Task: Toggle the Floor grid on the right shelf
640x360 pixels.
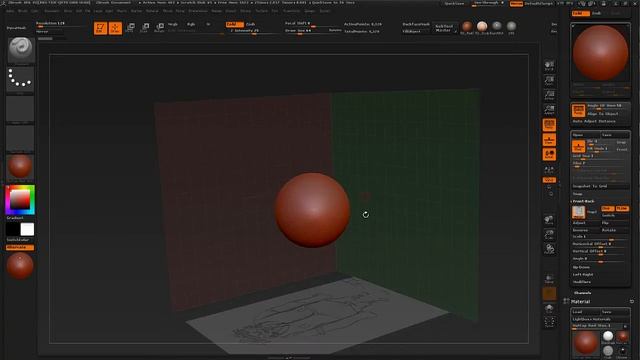Action: point(549,140)
